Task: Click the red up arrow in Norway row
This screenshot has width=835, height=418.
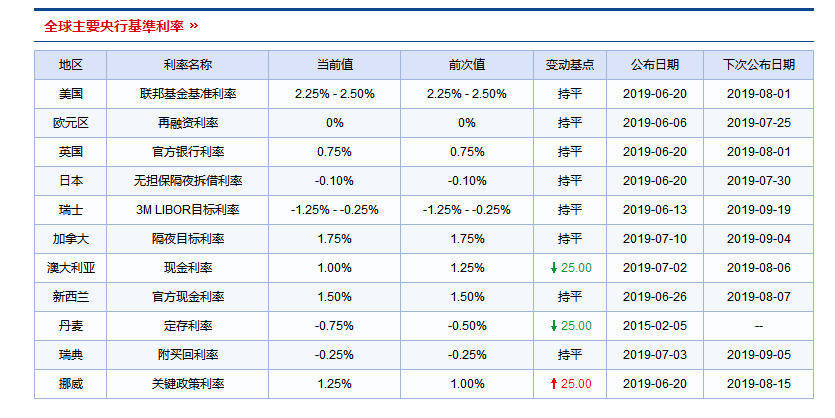Action: click(x=553, y=384)
